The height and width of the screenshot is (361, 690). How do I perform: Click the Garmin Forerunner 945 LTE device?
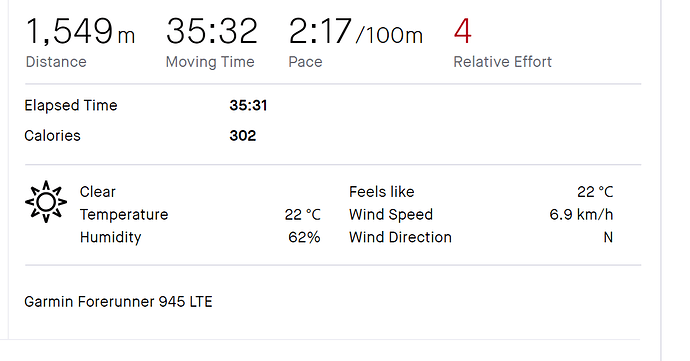tap(118, 302)
